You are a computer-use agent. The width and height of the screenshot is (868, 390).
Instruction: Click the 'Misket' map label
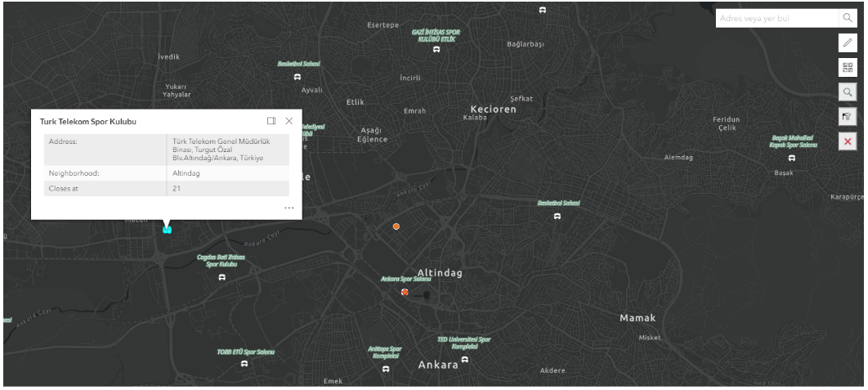[650, 338]
